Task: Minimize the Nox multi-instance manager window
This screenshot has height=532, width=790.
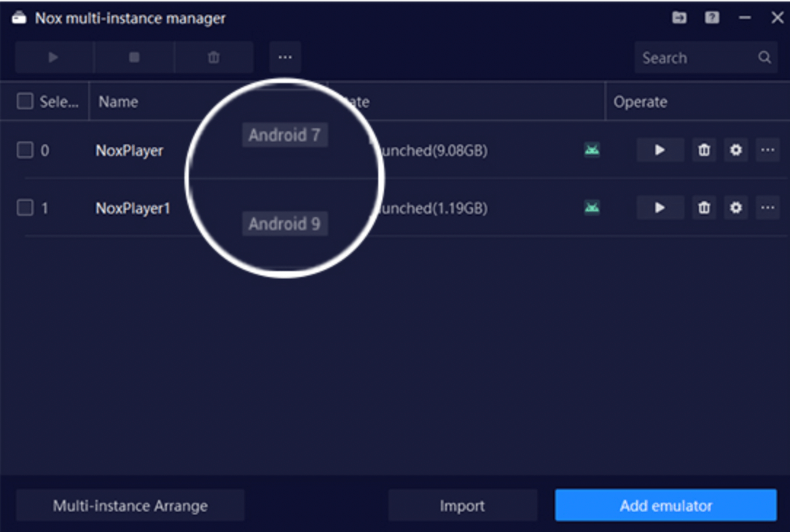Action: pyautogui.click(x=745, y=17)
